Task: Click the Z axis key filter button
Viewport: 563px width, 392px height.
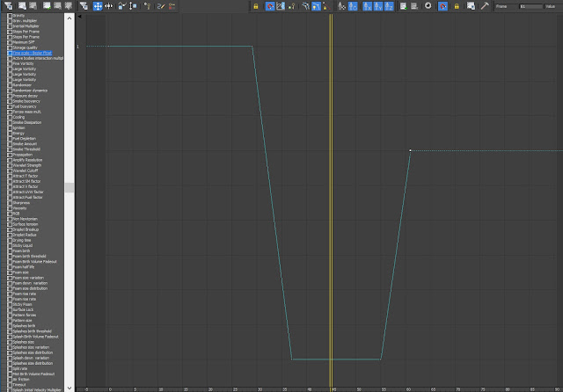Action: pyautogui.click(x=389, y=6)
